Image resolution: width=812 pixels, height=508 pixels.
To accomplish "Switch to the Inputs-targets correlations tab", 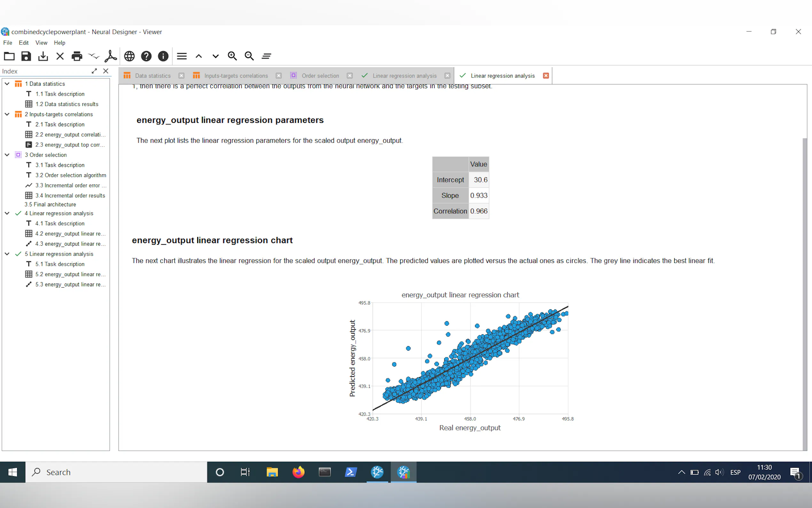I will coord(236,75).
